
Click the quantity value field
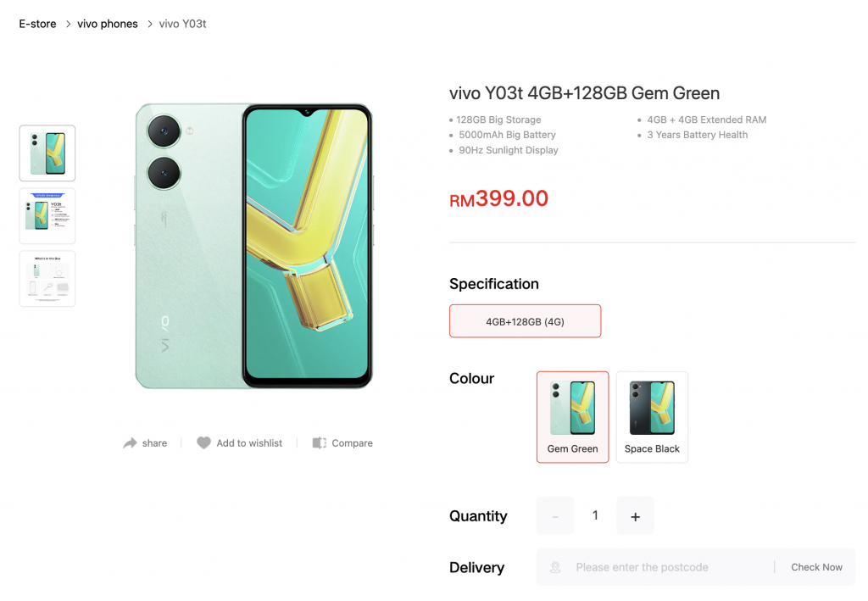595,515
